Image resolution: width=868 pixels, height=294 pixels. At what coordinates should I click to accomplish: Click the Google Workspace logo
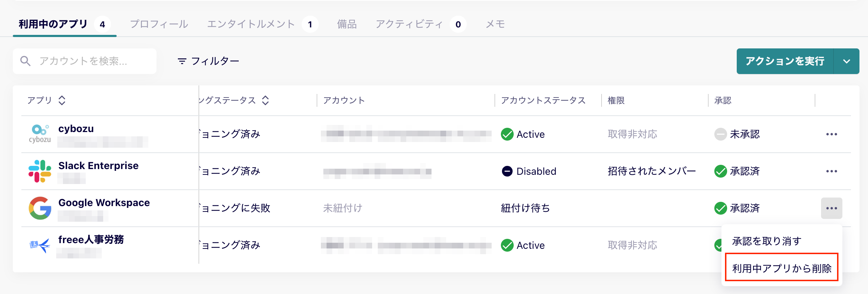pyautogui.click(x=40, y=208)
